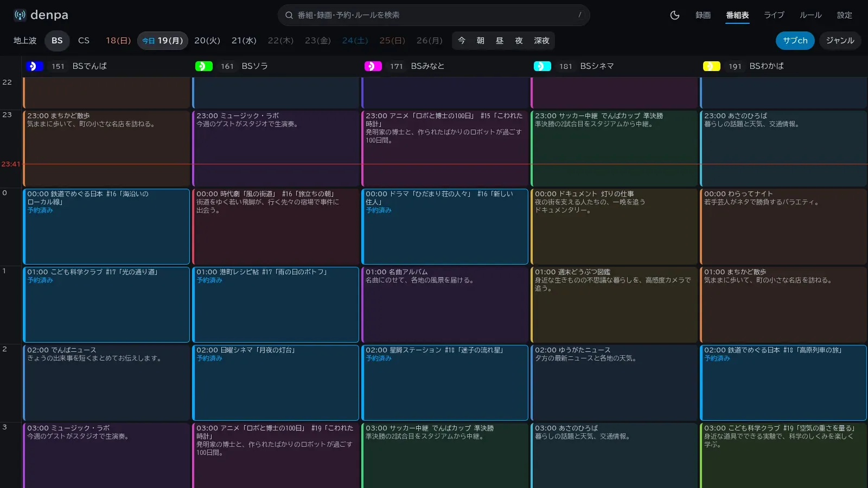The width and height of the screenshot is (868, 488).
Task: Click the BSシネマ channel logo
Action: tap(542, 66)
